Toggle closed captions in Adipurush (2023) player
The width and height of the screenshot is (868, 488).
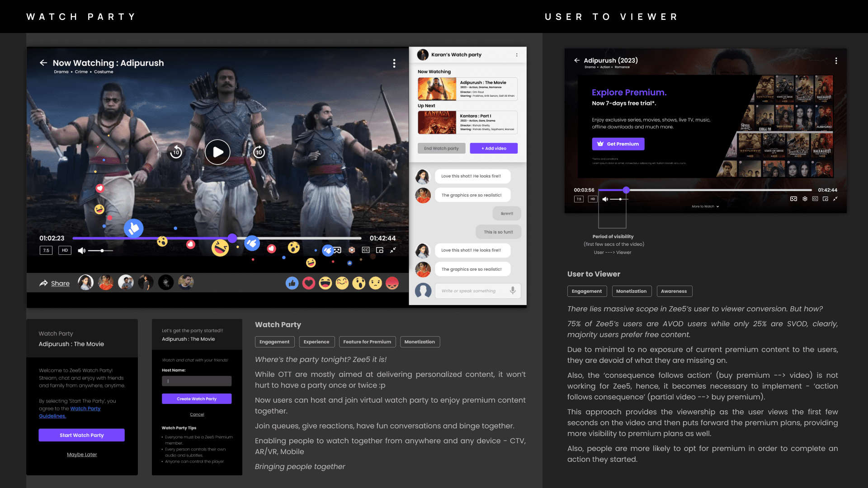815,199
